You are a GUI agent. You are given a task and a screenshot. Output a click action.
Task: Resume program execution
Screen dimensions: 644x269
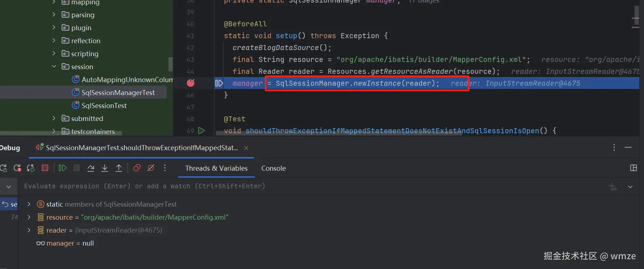coord(63,168)
